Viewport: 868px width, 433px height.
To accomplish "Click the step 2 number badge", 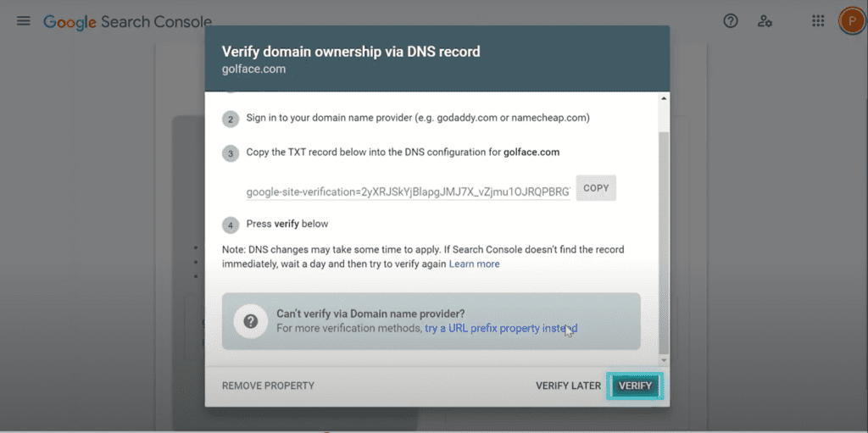I will tap(231, 119).
